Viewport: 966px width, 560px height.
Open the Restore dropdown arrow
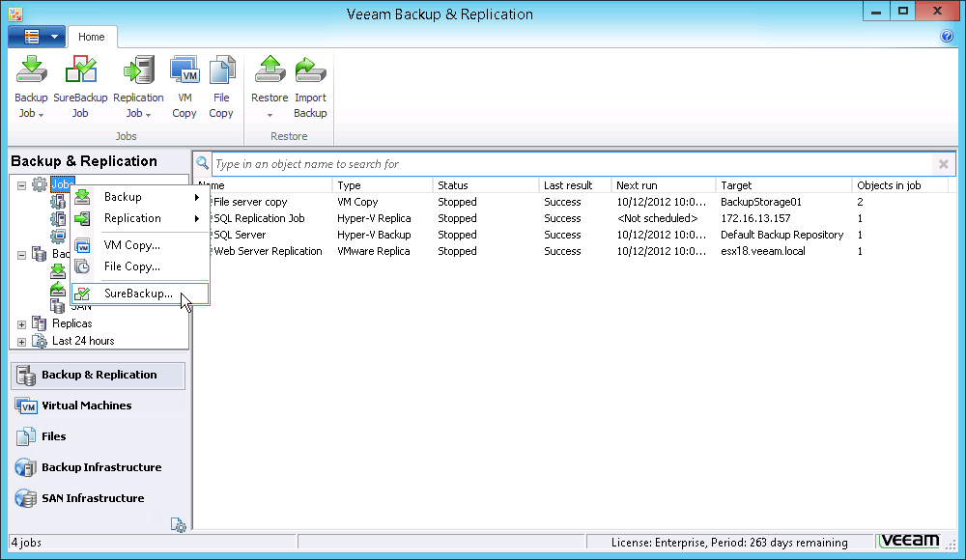tap(270, 115)
